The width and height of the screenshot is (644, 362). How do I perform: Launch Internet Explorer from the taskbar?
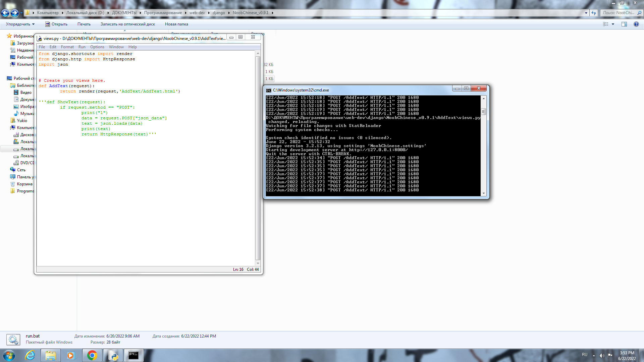coord(30,355)
